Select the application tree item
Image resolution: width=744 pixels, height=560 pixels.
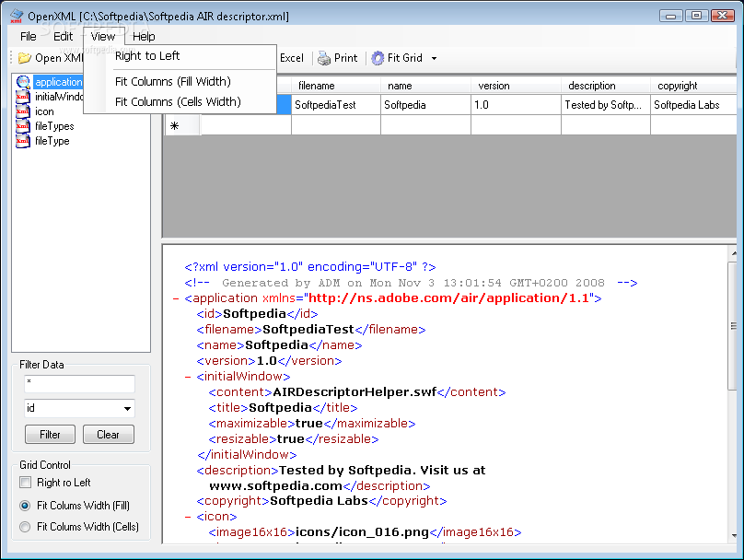(58, 82)
